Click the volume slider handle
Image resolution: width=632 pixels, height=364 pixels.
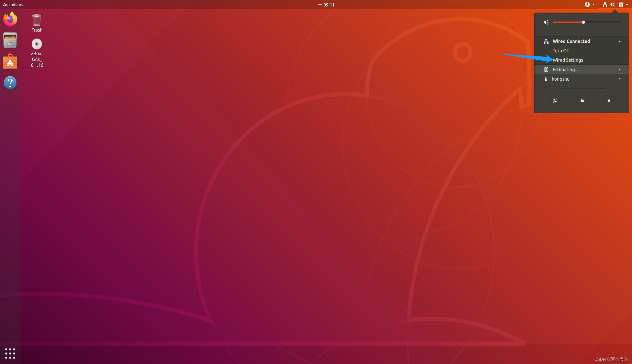(x=583, y=22)
